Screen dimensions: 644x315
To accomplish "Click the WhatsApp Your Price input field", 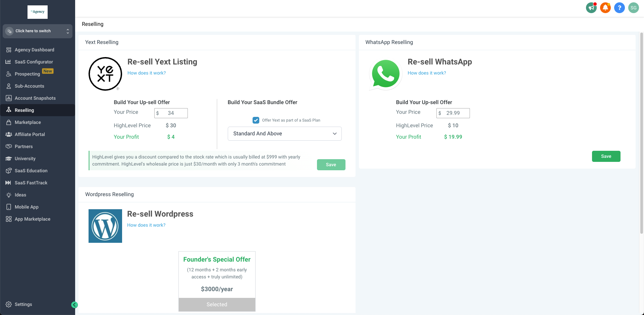I will (x=453, y=113).
